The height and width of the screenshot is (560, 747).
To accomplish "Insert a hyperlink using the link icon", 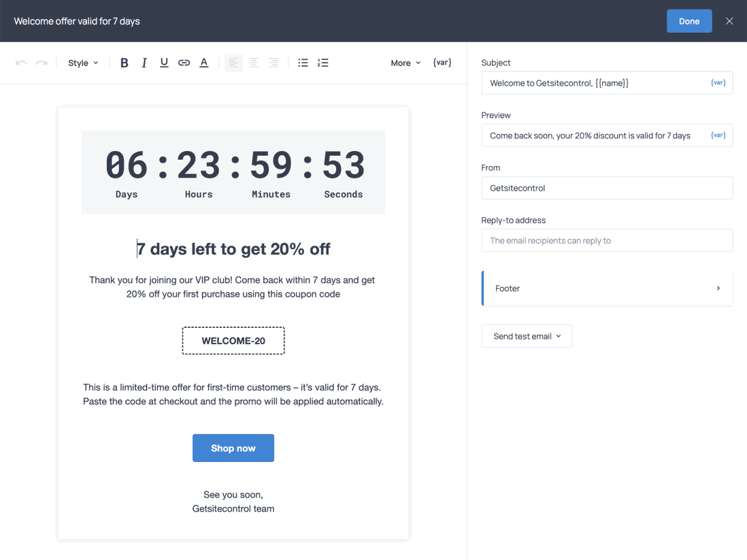I will point(184,62).
